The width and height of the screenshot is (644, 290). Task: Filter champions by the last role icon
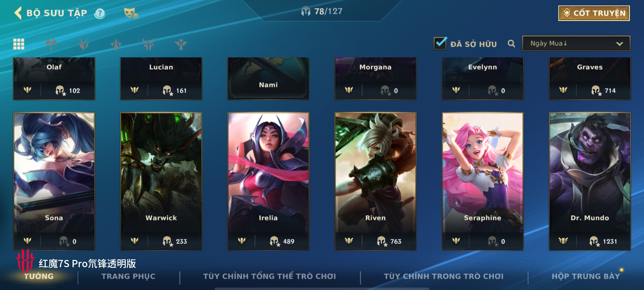tap(181, 44)
